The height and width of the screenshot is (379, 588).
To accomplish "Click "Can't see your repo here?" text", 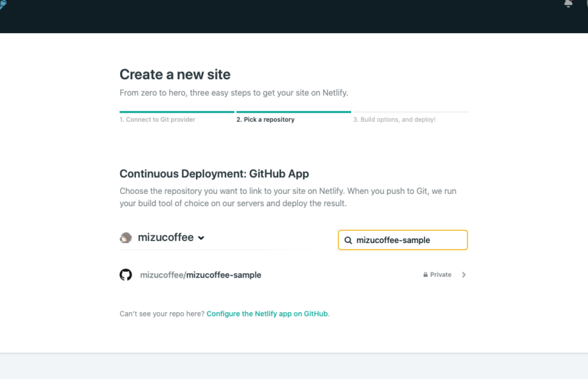I will coord(162,314).
